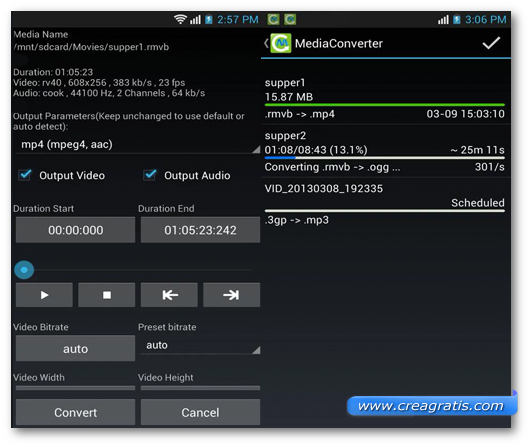530x447 pixels.
Task: Tap the battery icon beside 2:57 PM
Action: point(209,20)
